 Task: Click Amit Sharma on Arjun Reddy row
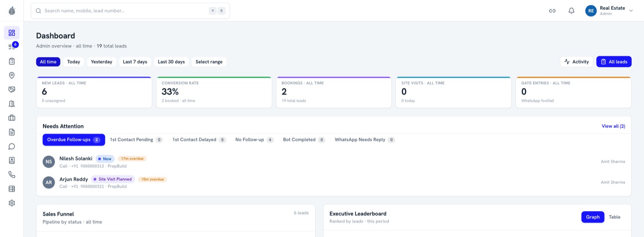(613, 182)
